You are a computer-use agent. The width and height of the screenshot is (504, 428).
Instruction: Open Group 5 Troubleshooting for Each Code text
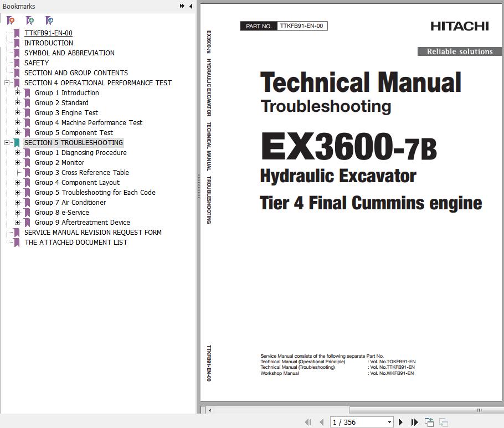coord(95,193)
